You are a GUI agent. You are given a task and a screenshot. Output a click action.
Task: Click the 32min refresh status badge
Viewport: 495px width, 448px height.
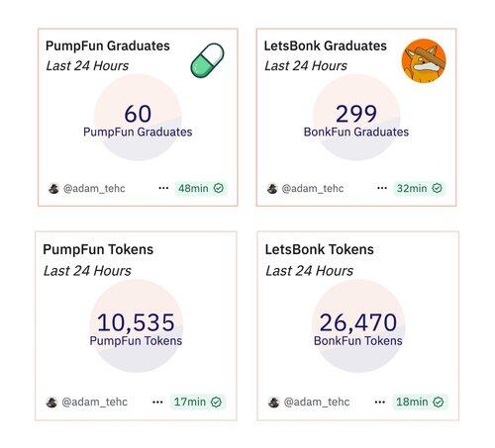419,188
